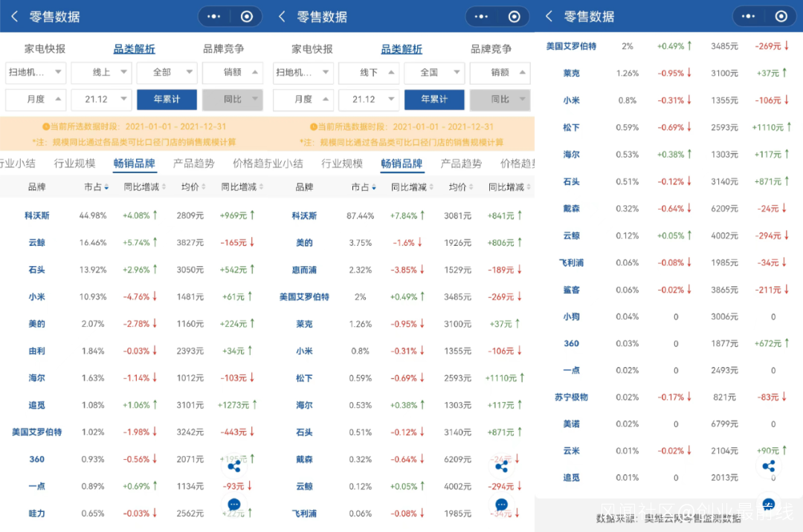Tap the share icon in the right panel
Image resolution: width=803 pixels, height=532 pixels.
(x=769, y=466)
